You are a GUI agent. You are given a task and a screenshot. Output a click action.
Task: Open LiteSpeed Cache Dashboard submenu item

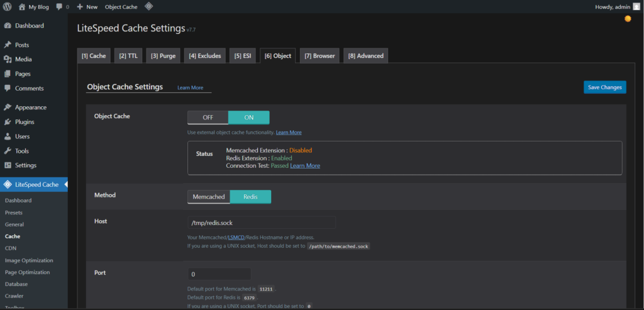[x=18, y=201]
